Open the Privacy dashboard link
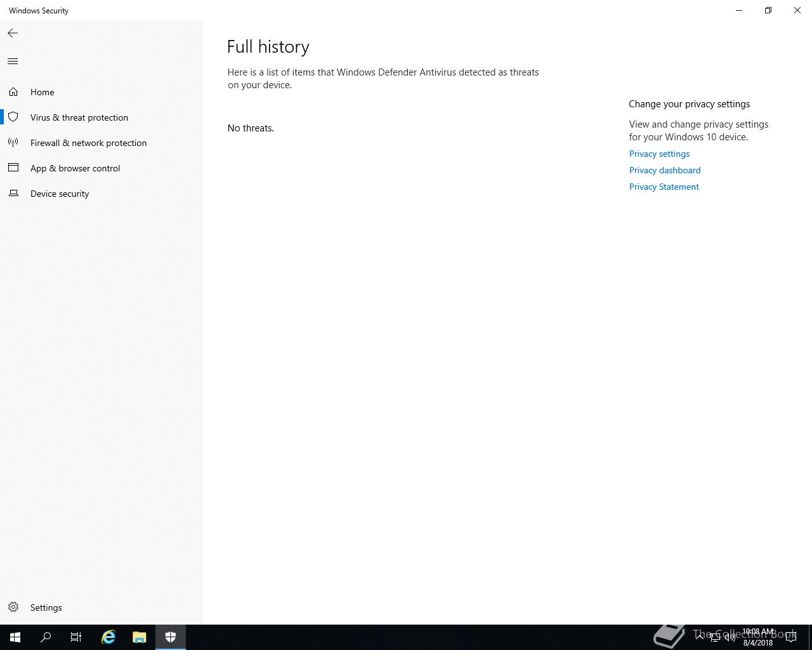 pos(665,170)
